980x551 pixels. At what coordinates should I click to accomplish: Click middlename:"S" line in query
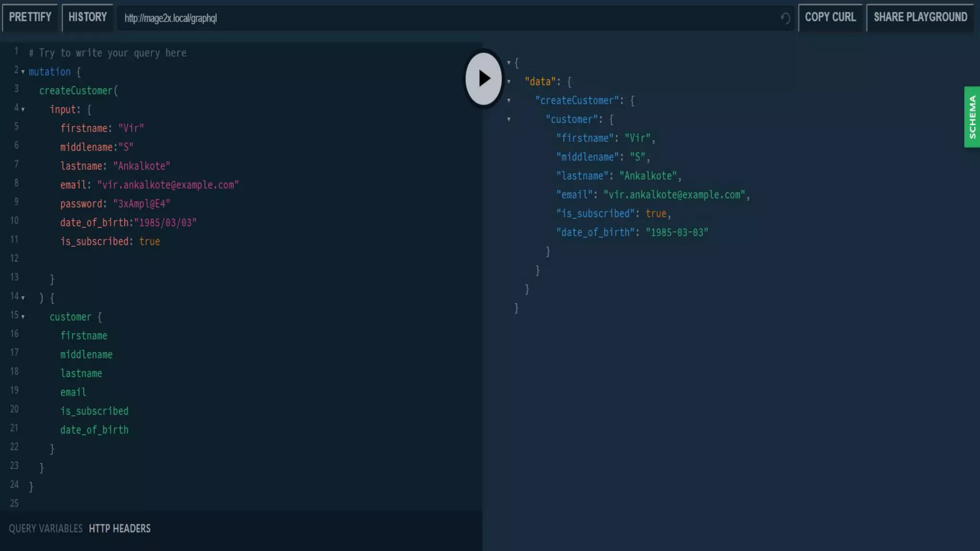point(97,147)
